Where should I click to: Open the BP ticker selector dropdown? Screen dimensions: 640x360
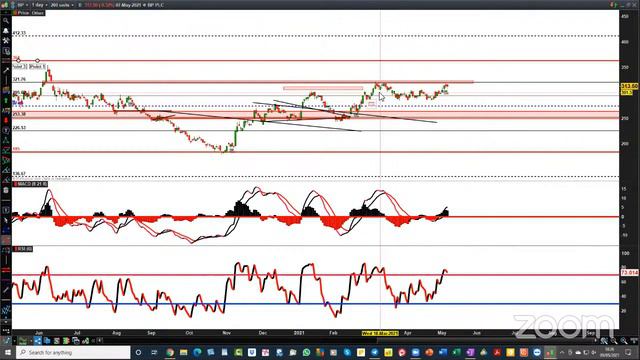[x=22, y=5]
